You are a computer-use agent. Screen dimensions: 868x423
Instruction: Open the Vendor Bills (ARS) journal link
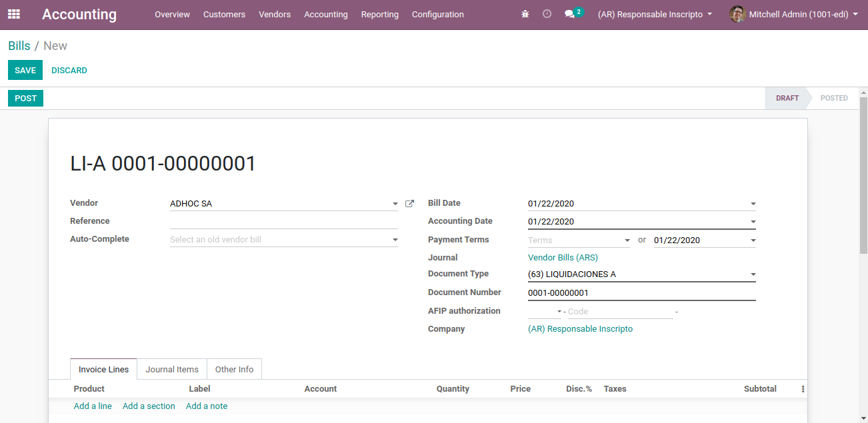click(563, 258)
